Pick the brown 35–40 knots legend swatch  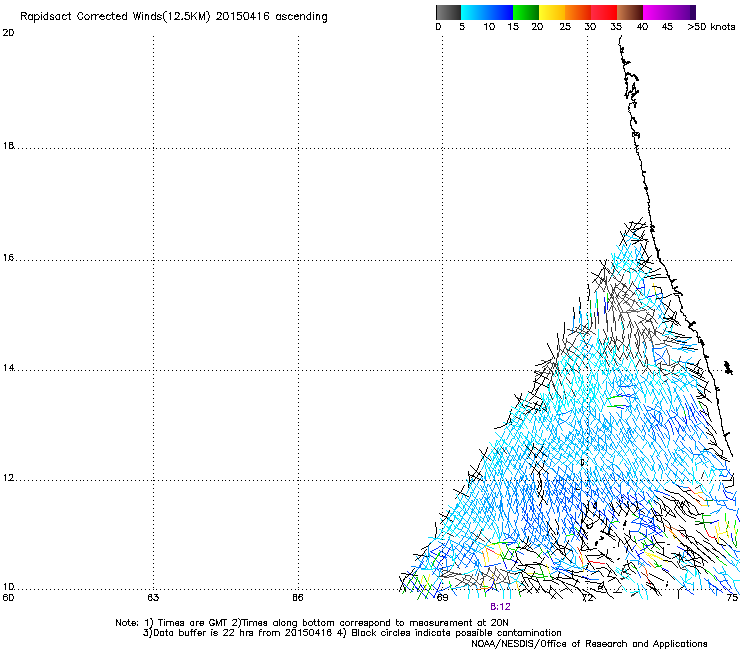pos(630,12)
